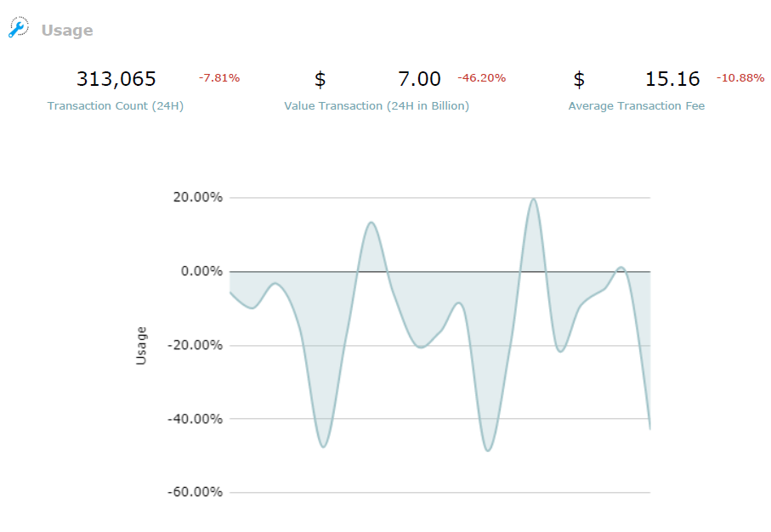Screen dimensions: 771x532
Task: Click the Usage section heading
Action: [67, 31]
